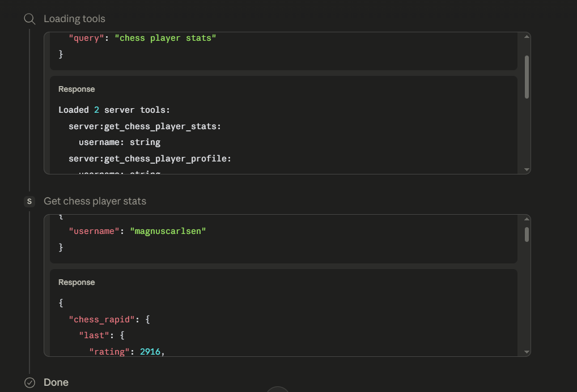Click scroll-up arrow in Loading tools panel

point(527,36)
